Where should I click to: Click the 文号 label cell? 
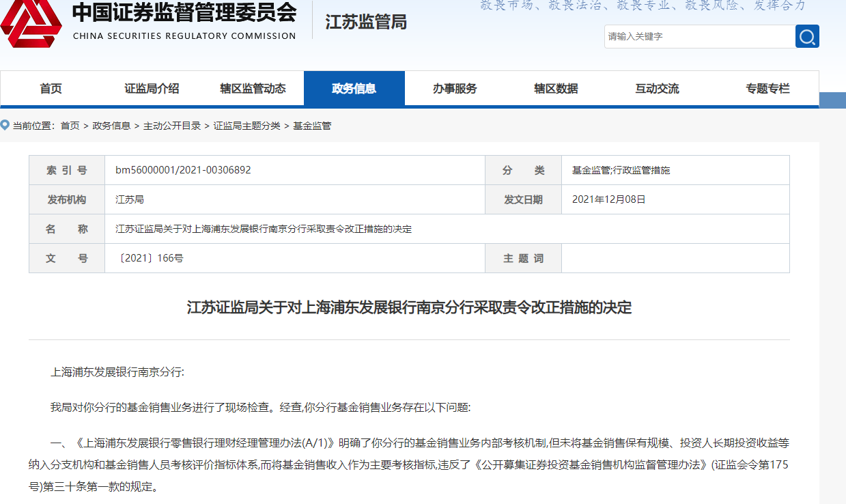coord(67,258)
